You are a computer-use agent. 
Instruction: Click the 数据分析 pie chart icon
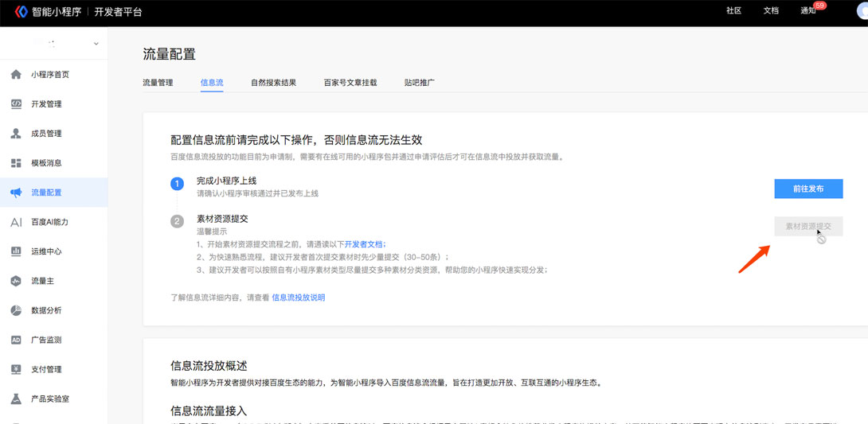(16, 310)
